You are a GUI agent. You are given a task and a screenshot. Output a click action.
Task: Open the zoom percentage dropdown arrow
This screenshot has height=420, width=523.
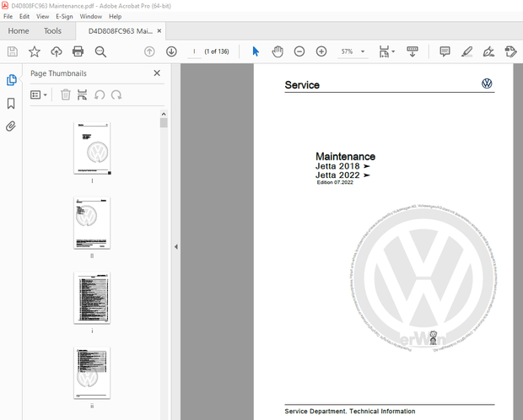(x=363, y=51)
